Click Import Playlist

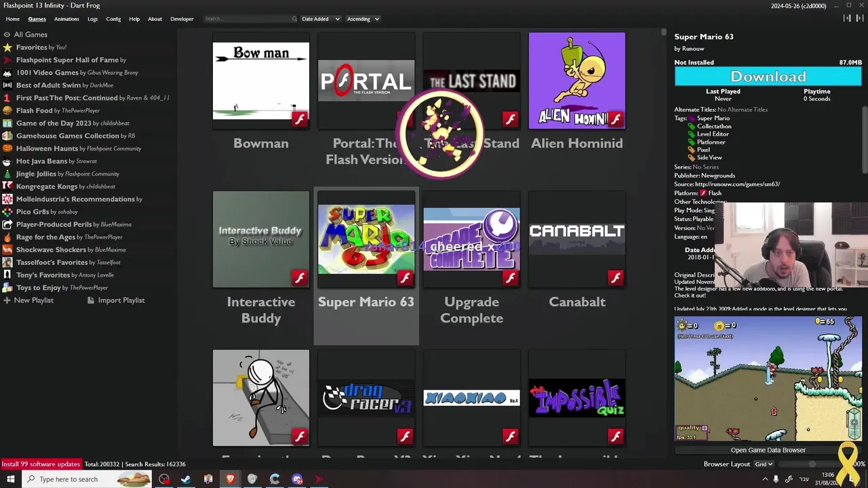(x=116, y=300)
